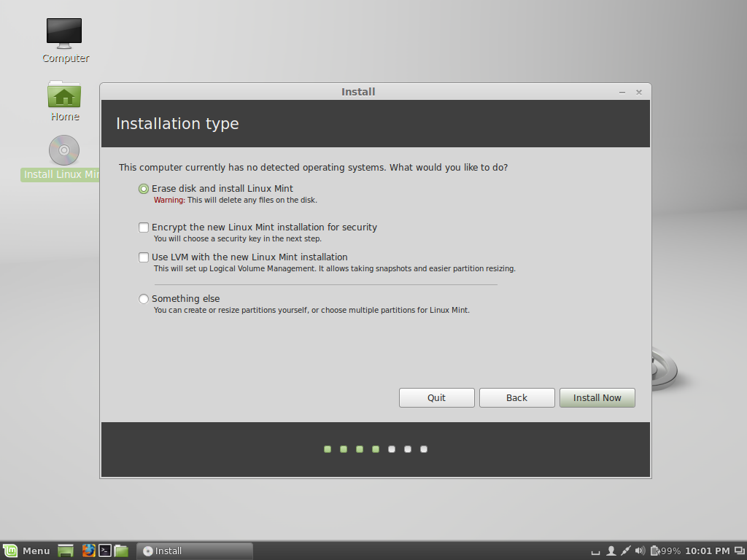Click the window list icon in the tray corner

tap(740, 551)
